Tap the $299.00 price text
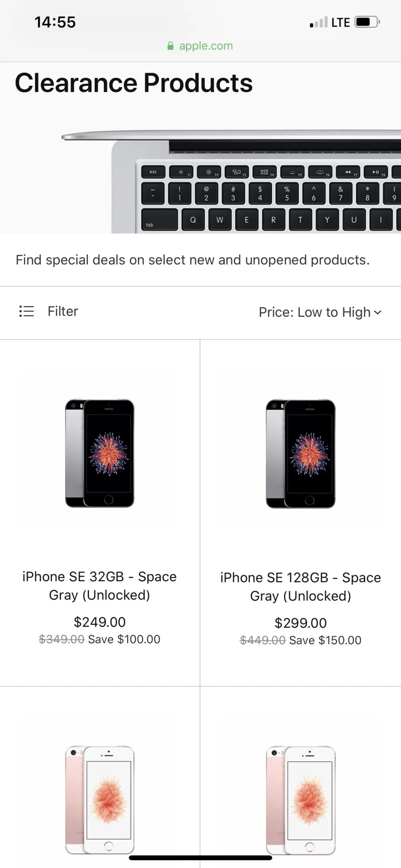 coord(301,623)
